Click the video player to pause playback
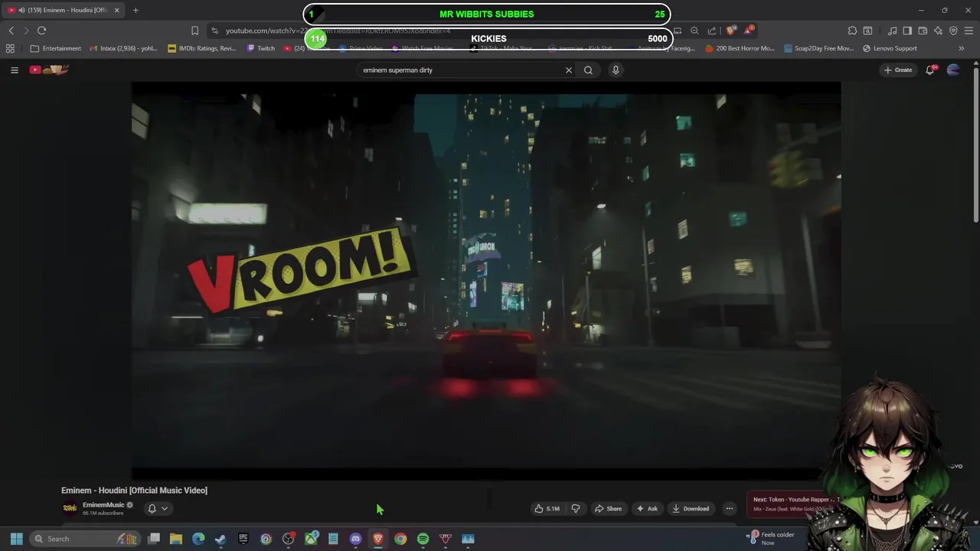 [486, 281]
